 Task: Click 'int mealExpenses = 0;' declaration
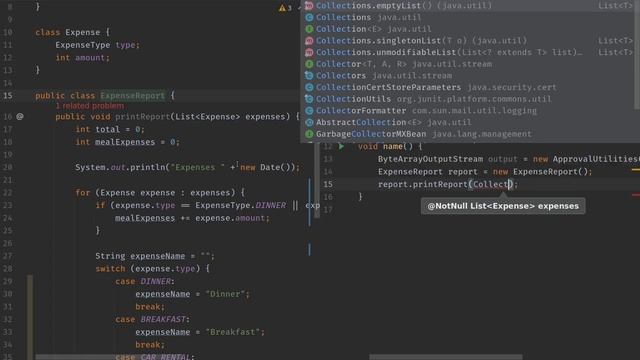click(x=127, y=142)
